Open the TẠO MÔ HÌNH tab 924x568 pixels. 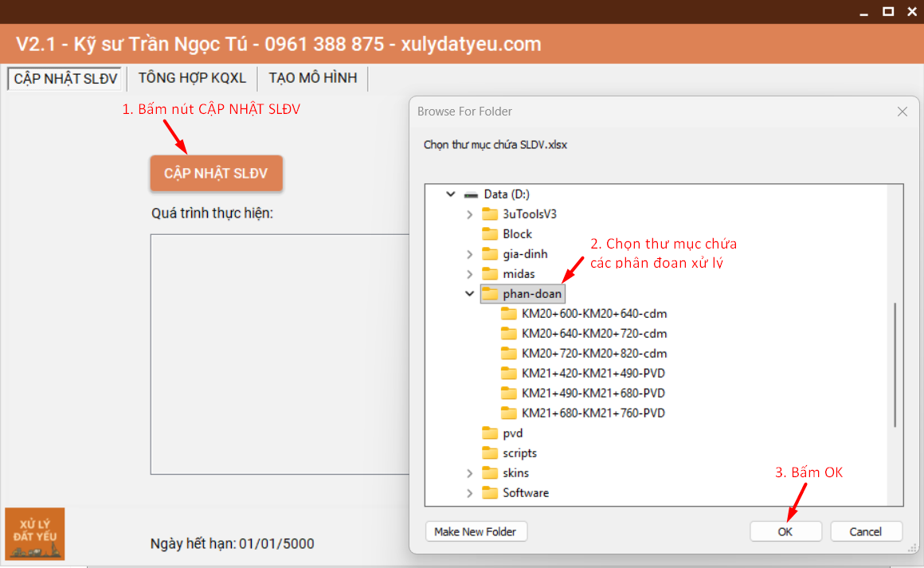(x=313, y=78)
